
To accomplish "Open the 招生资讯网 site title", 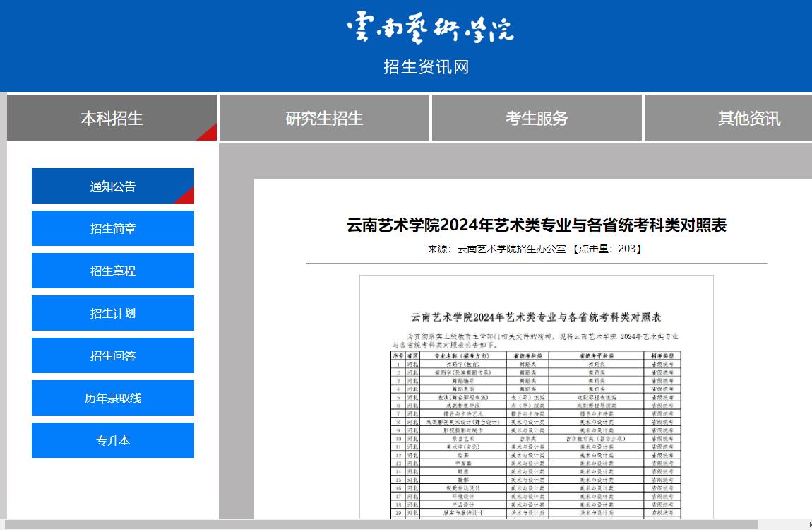I will (426, 67).
